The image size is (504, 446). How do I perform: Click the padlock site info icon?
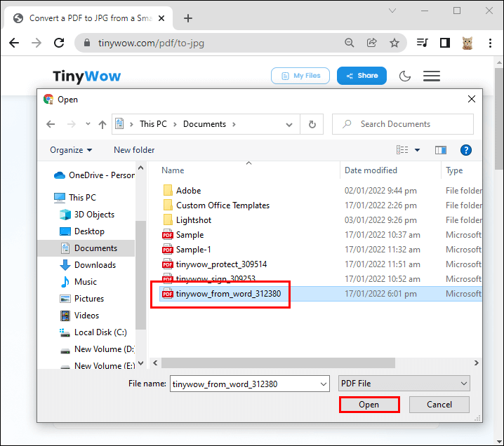87,43
